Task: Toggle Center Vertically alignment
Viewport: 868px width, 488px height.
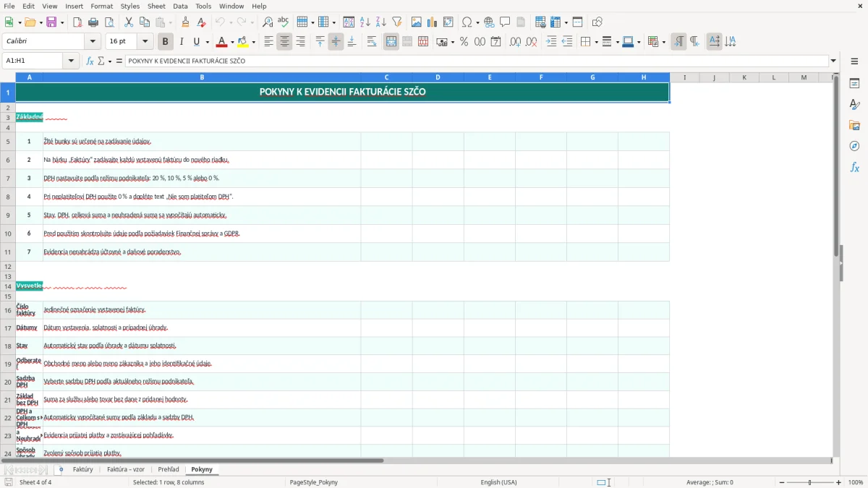Action: click(336, 42)
